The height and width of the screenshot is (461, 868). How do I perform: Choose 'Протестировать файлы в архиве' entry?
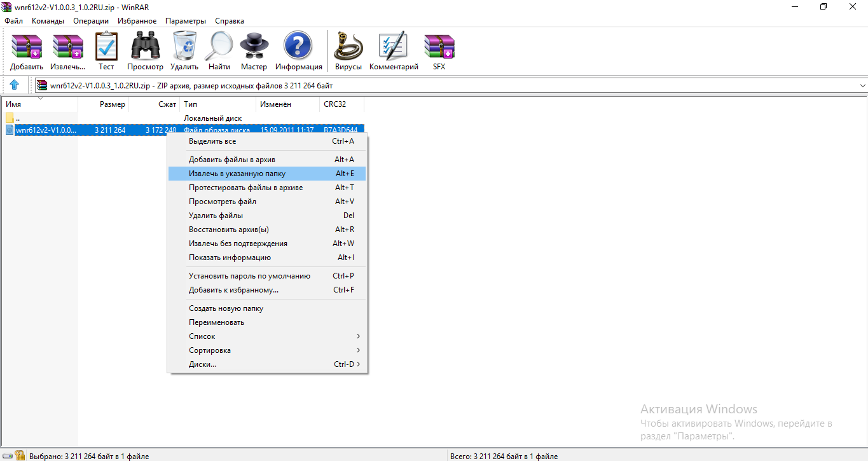pyautogui.click(x=267, y=188)
